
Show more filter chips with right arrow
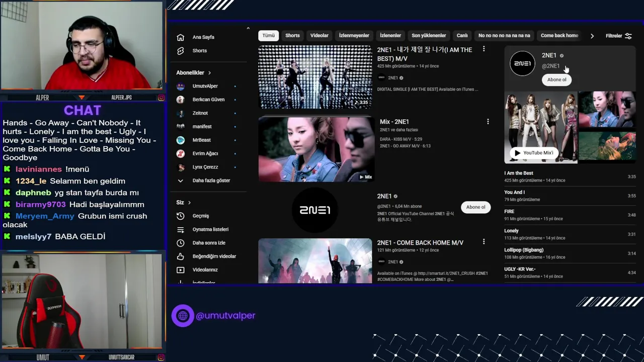click(592, 36)
